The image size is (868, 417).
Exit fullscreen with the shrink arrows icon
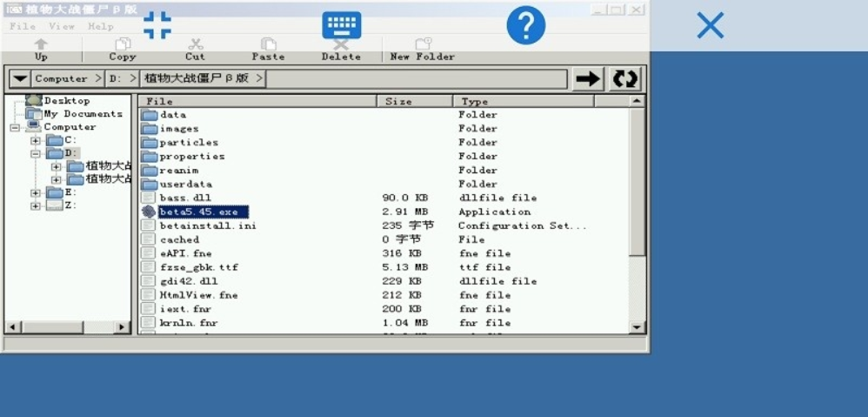157,25
